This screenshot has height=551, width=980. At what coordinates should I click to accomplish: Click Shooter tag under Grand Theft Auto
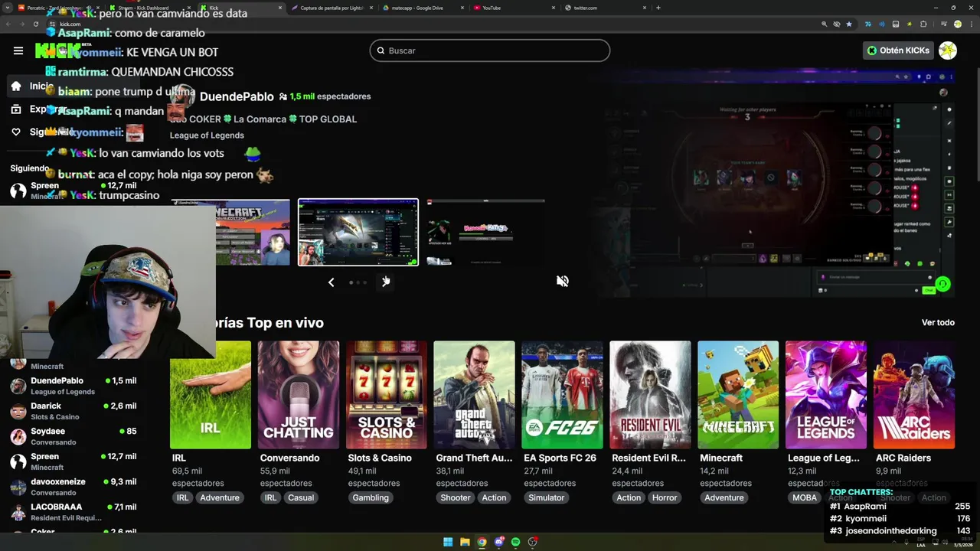pos(456,497)
